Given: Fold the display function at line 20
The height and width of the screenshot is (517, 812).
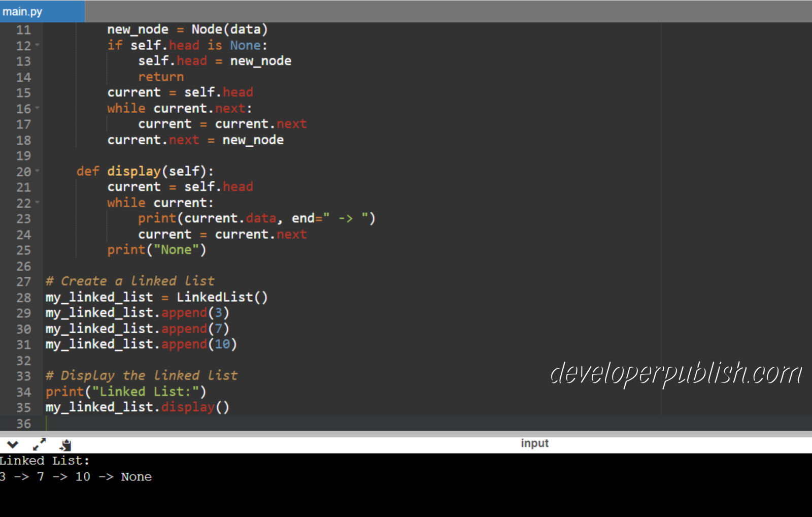Looking at the screenshot, I should click(37, 171).
